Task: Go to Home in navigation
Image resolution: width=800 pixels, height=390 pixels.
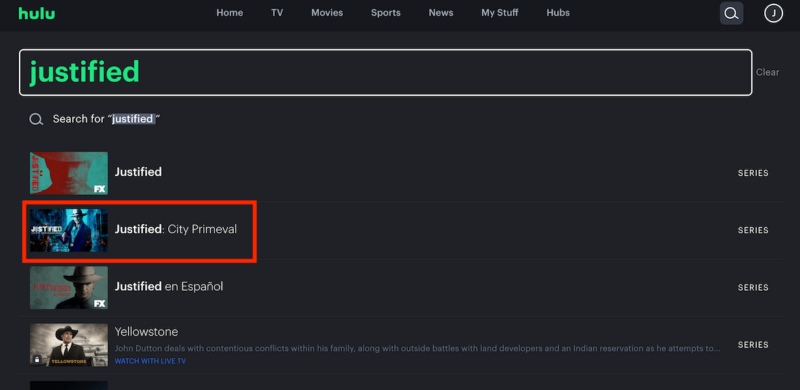Action: 230,13
